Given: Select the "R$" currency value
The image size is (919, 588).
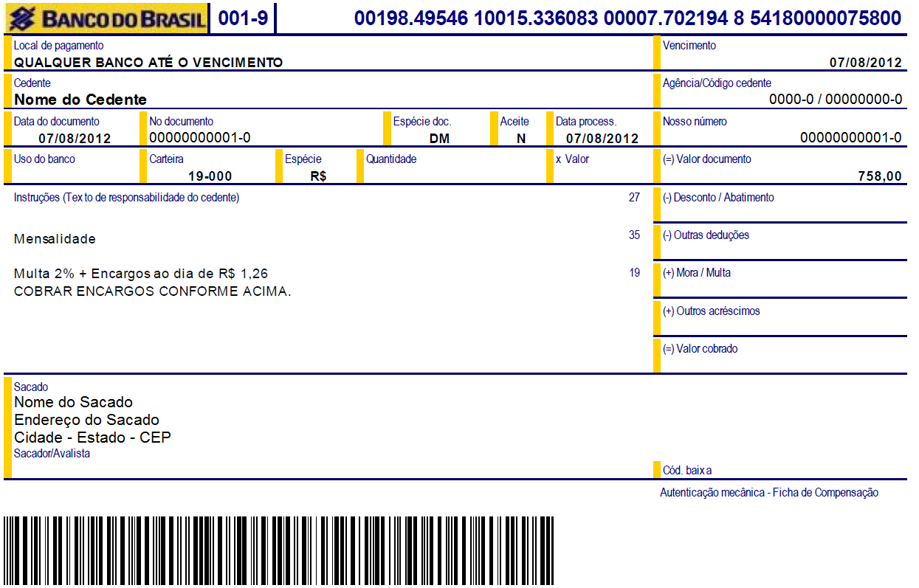Looking at the screenshot, I should point(319,176).
